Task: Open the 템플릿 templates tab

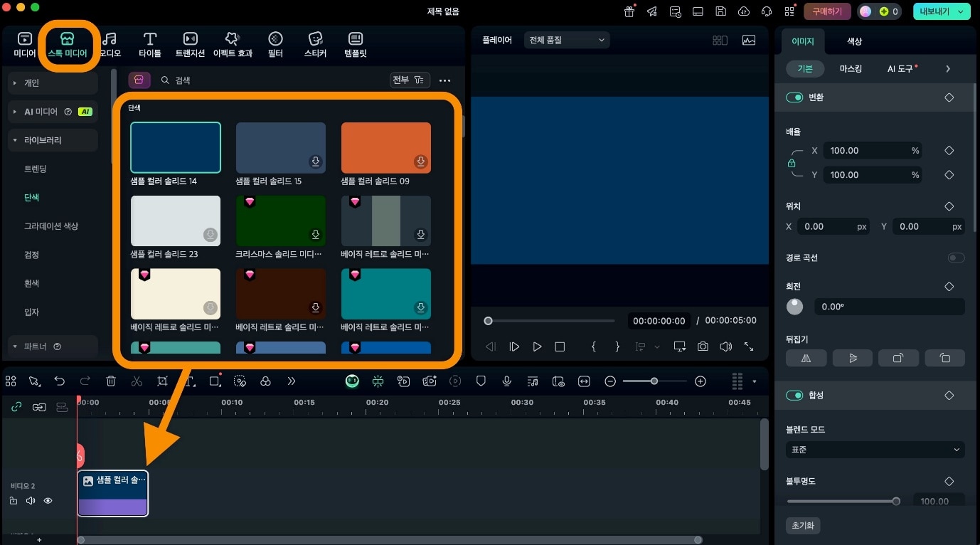Action: [356, 45]
